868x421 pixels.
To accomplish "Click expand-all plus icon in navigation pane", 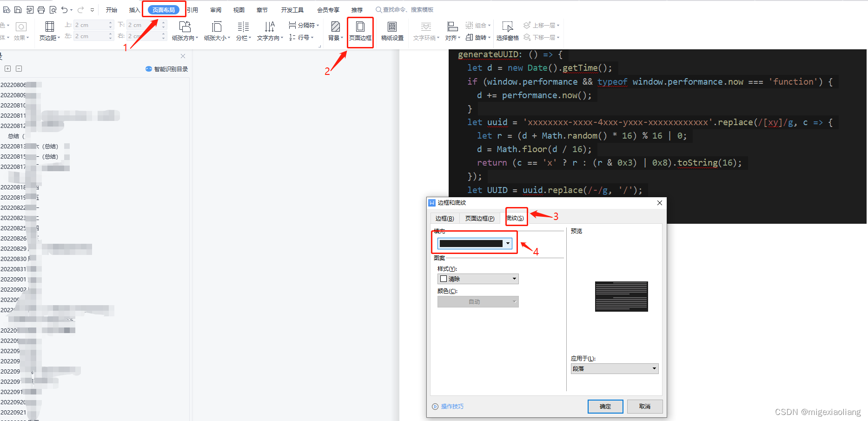I will 8,69.
